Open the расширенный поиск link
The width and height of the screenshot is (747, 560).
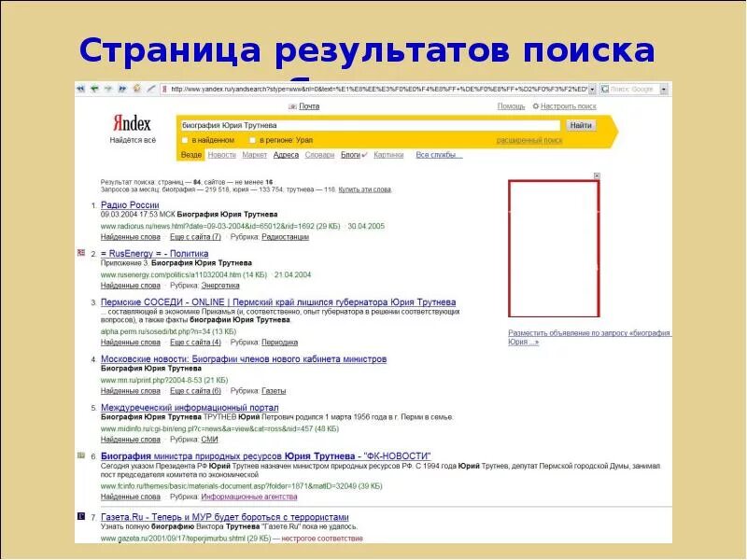[529, 141]
